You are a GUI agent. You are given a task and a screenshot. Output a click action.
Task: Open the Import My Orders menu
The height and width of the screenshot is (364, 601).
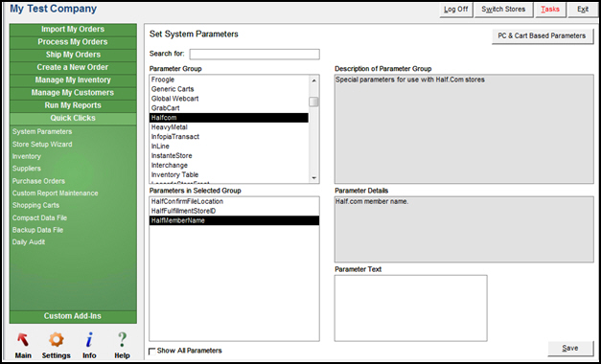pos(73,29)
